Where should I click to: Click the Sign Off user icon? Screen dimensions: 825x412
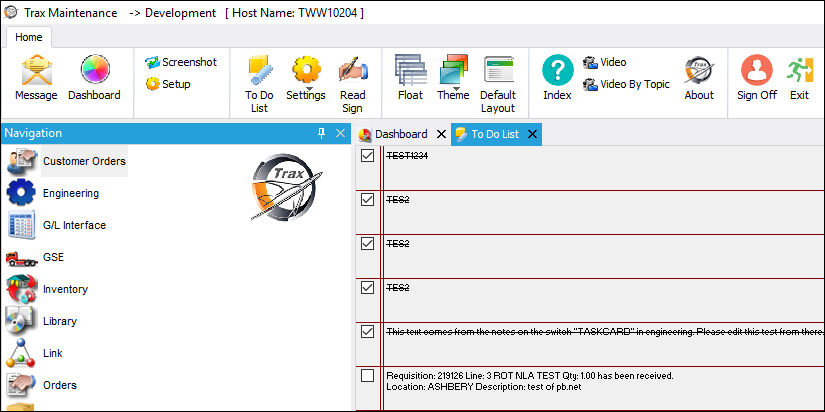(757, 70)
